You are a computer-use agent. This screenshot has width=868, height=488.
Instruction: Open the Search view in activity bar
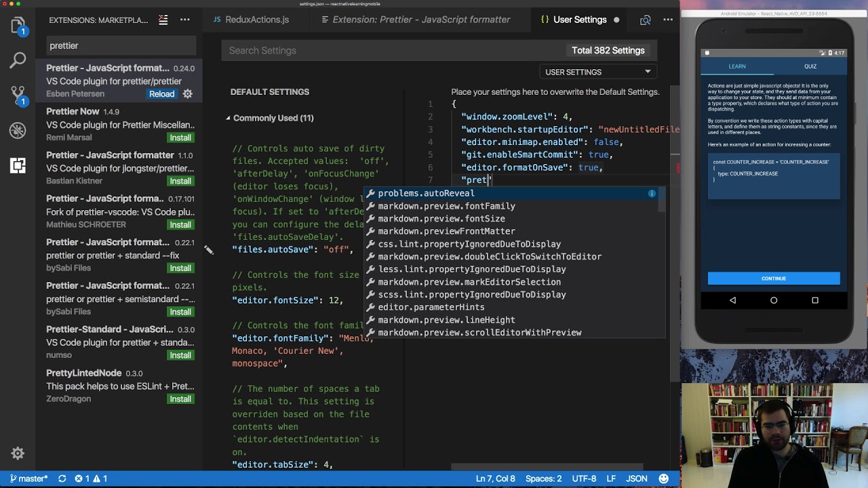(x=18, y=60)
